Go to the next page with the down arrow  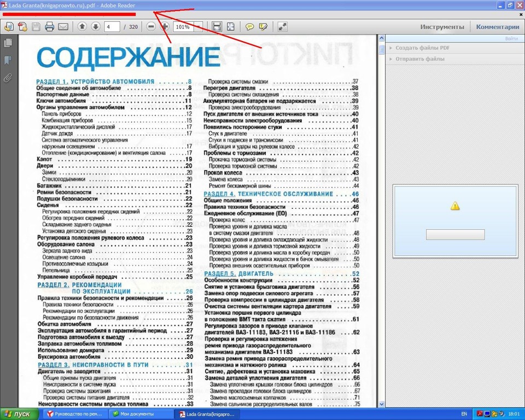[95, 26]
